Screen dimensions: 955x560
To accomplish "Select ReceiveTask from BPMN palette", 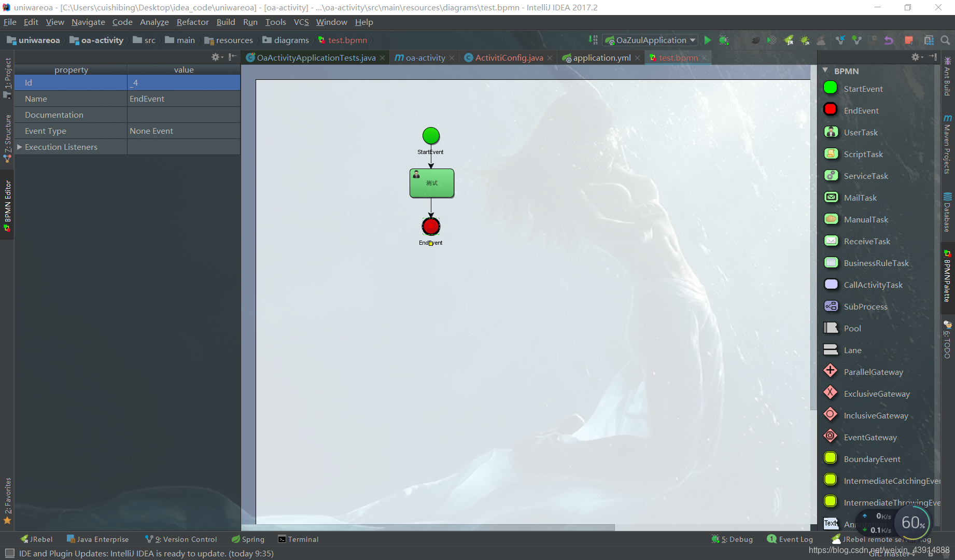I will 856,241.
